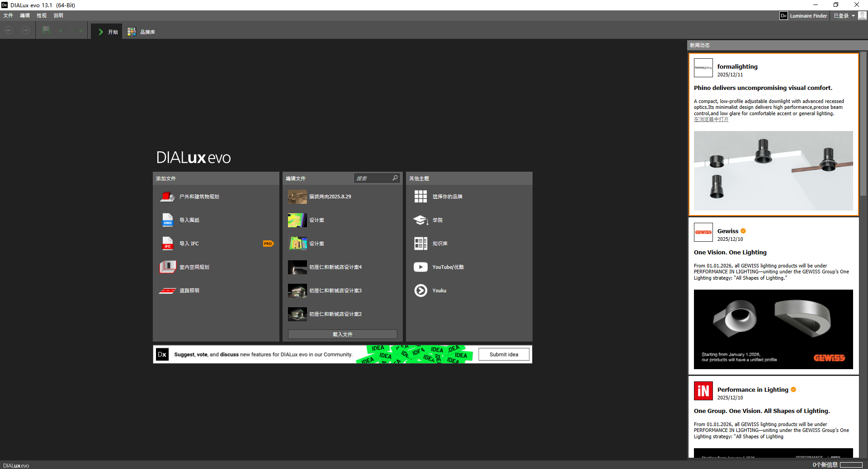
Task: Open the 学院 graduation cap icon
Action: point(420,220)
